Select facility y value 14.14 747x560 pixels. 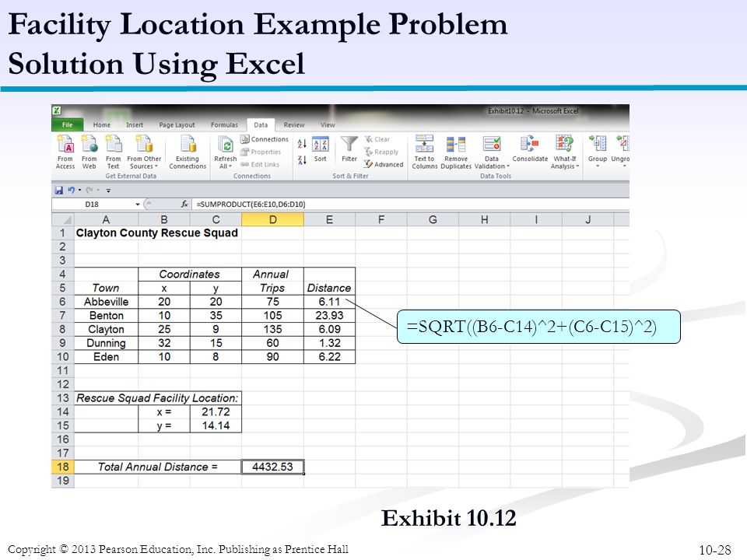216,425
